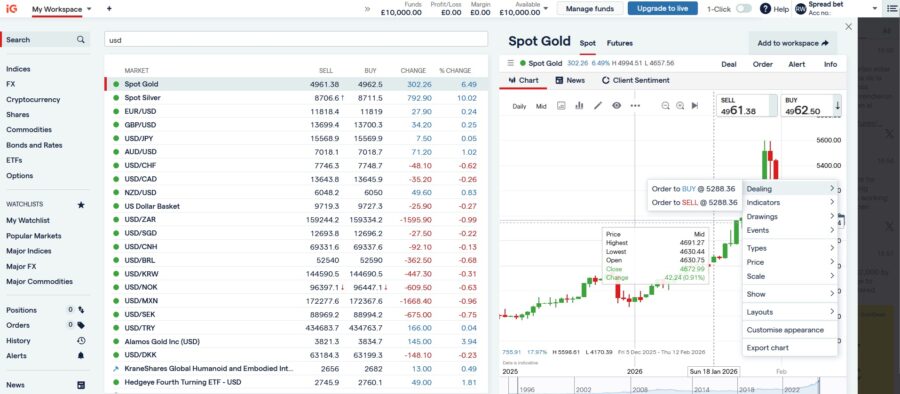Click the IG logo icon
Viewport: 900px width, 394px height.
coord(11,9)
